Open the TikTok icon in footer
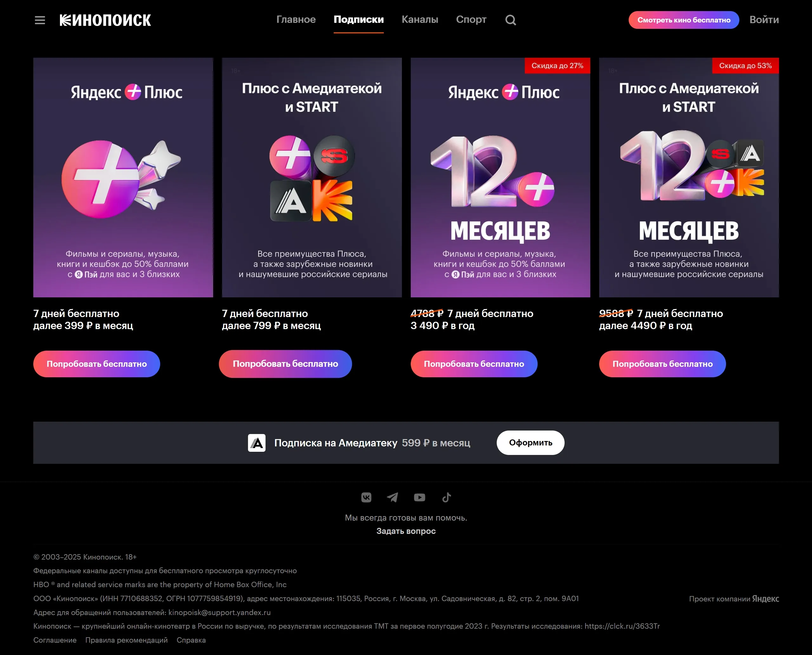The width and height of the screenshot is (812, 655). (x=446, y=497)
